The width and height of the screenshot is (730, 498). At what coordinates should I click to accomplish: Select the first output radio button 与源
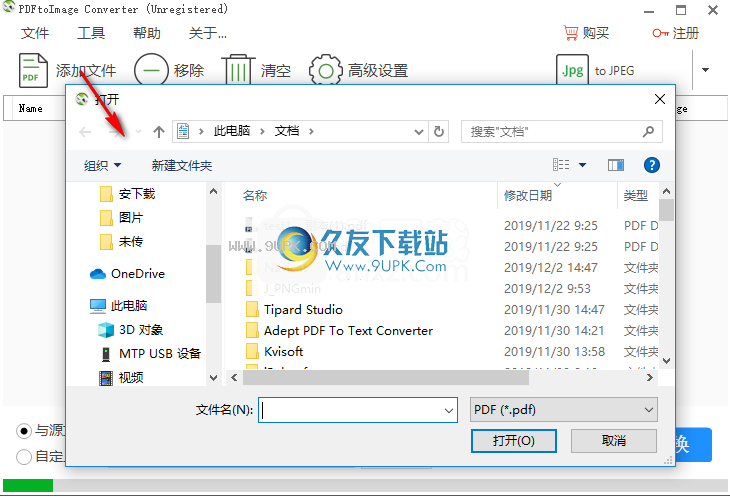[24, 431]
